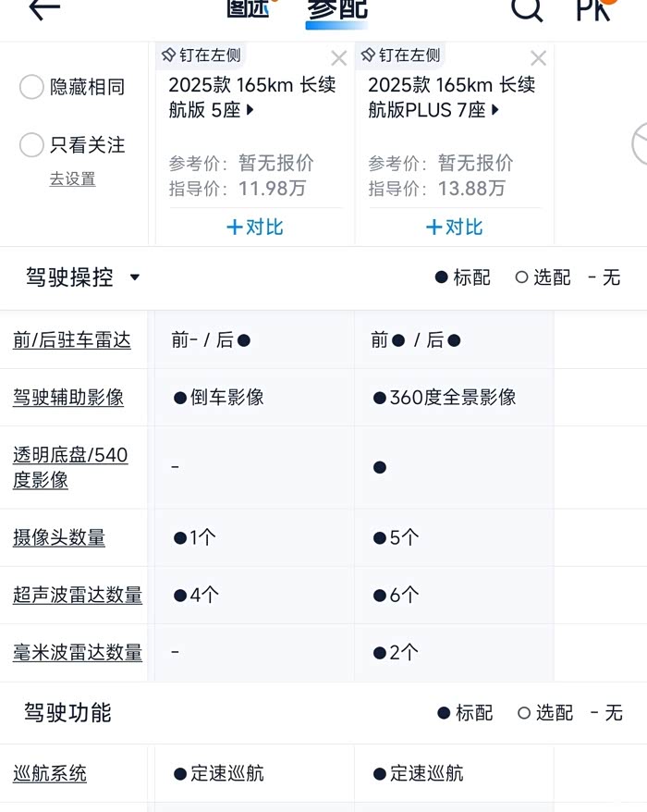
Task: Tap the back arrow icon
Action: pyautogui.click(x=43, y=9)
